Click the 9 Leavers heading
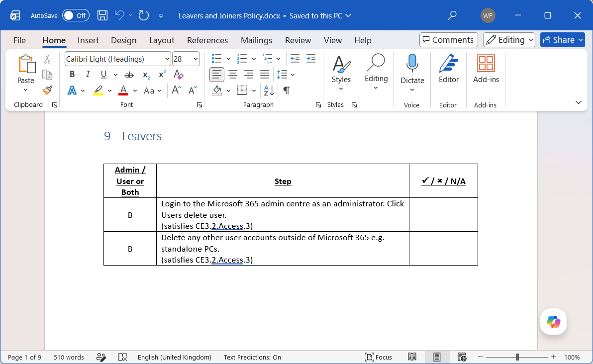 pyautogui.click(x=133, y=136)
